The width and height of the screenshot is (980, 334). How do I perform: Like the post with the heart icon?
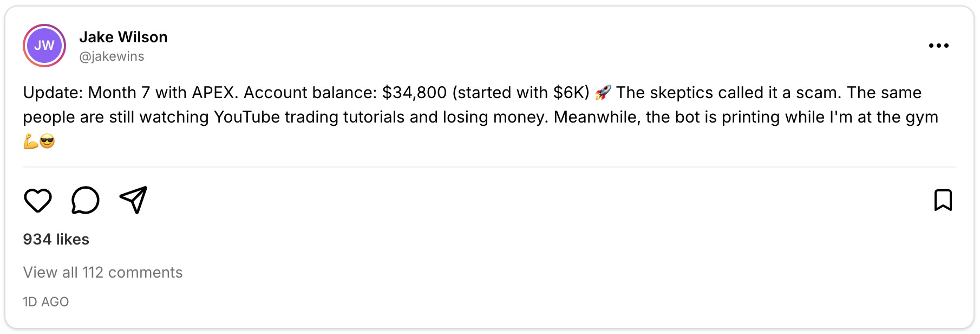[x=38, y=201]
